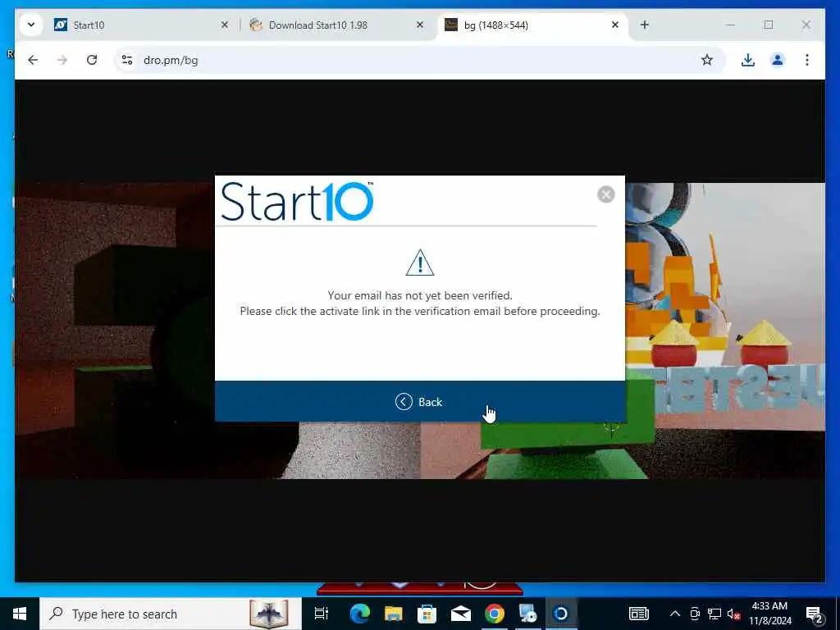Open the notification center
The width and height of the screenshot is (840, 630).
click(815, 614)
